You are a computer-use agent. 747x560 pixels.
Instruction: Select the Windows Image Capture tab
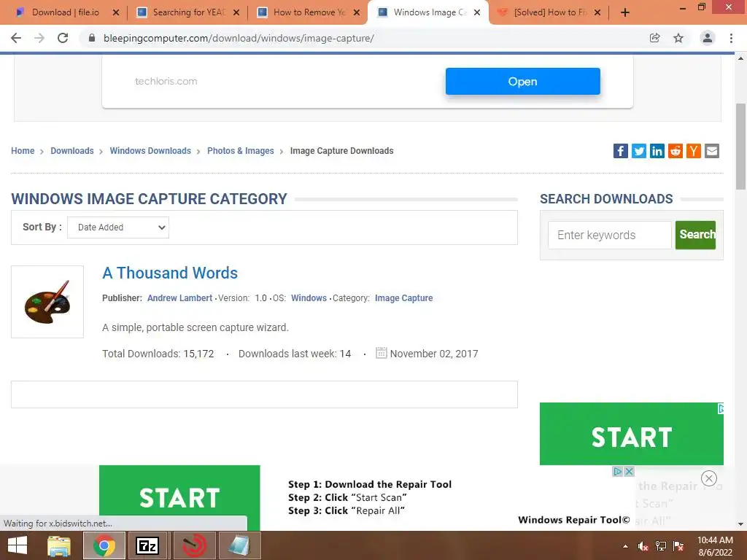point(430,12)
